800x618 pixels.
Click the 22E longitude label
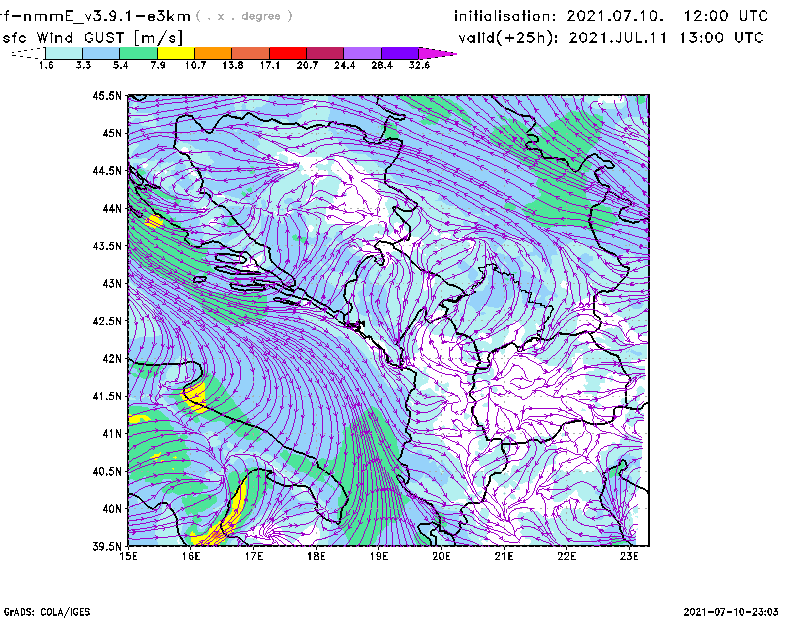[567, 556]
